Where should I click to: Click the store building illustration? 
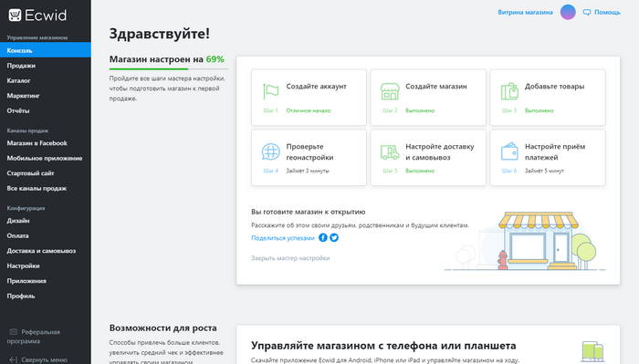click(x=538, y=240)
